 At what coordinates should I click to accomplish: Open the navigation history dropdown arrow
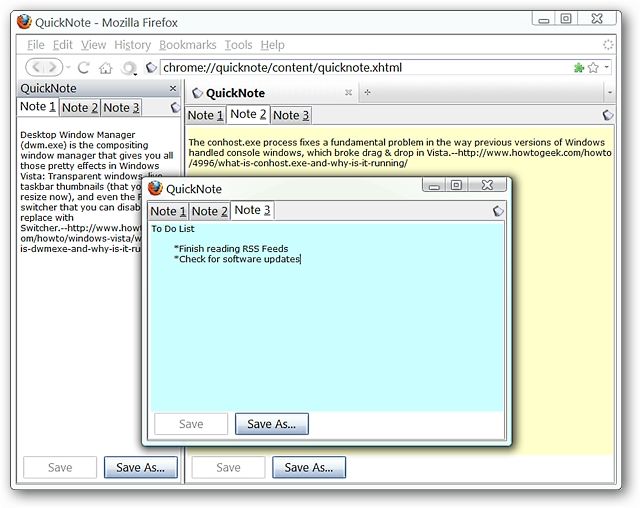point(68,67)
